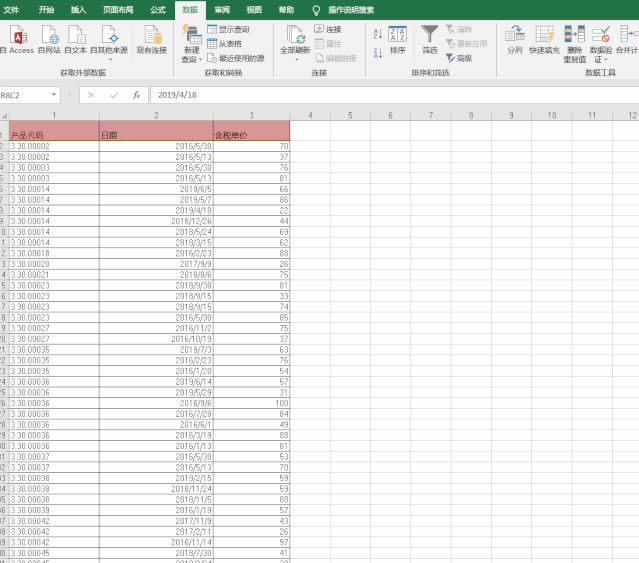This screenshot has width=639, height=563.
Task: Switch to the Insert (插入) tab
Action: 78,10
